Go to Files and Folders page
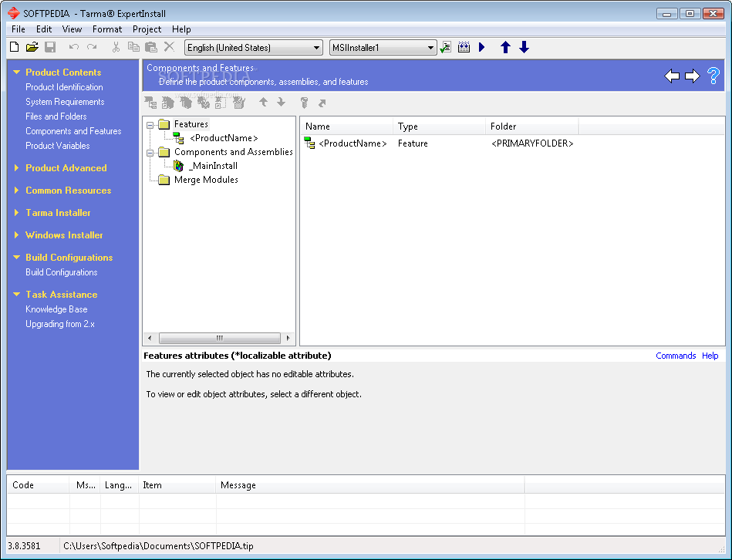The image size is (732, 560). click(x=56, y=116)
